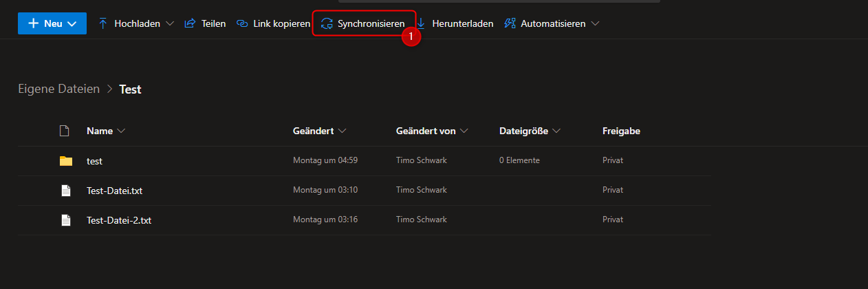Viewport: 868px width, 289px height.
Task: Click the Hochladen upload arrow icon
Action: [103, 23]
